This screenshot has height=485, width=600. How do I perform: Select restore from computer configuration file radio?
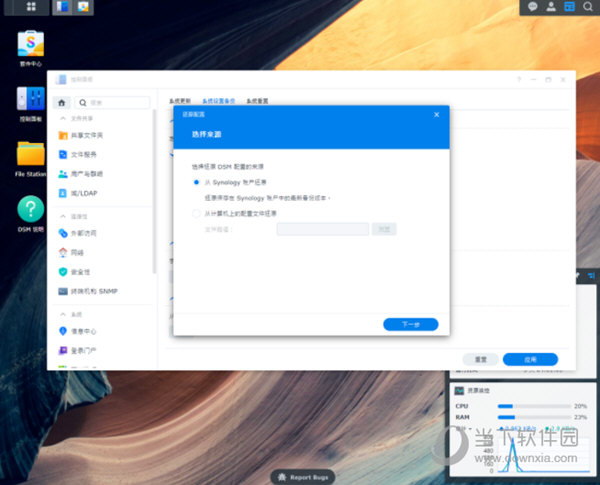[x=196, y=213]
